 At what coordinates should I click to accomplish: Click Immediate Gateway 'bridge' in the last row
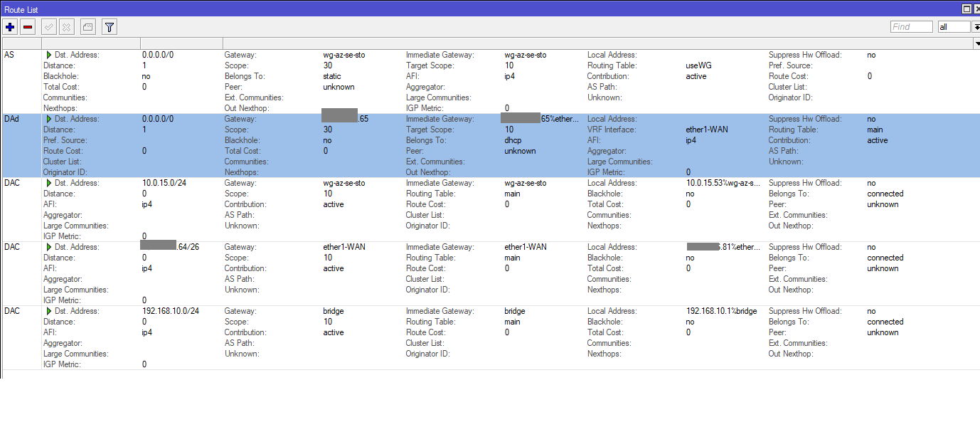pos(516,311)
